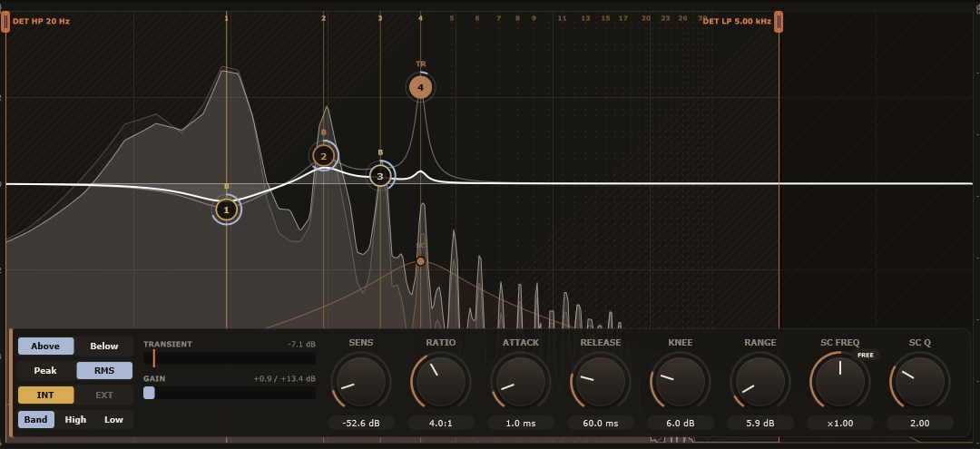Select inactive band marker 15 in ruler

(x=605, y=18)
